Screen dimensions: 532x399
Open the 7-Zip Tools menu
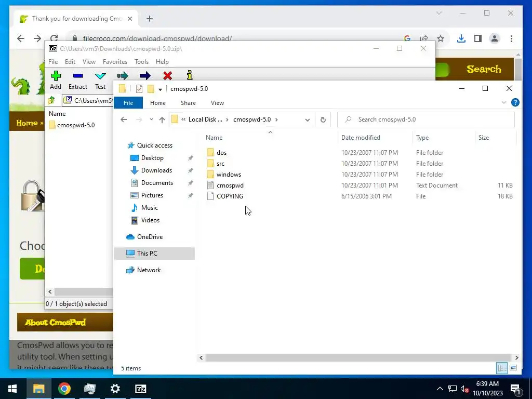tap(141, 62)
